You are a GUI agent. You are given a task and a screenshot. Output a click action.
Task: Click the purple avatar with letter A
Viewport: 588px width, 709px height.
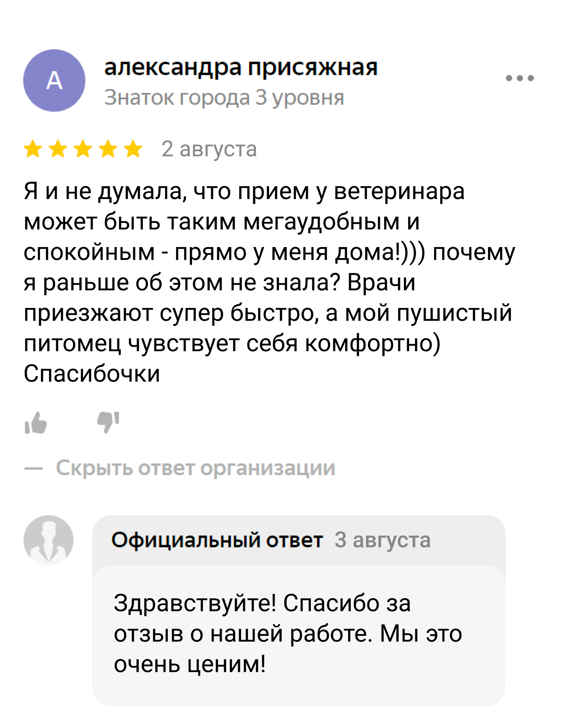coord(54,81)
